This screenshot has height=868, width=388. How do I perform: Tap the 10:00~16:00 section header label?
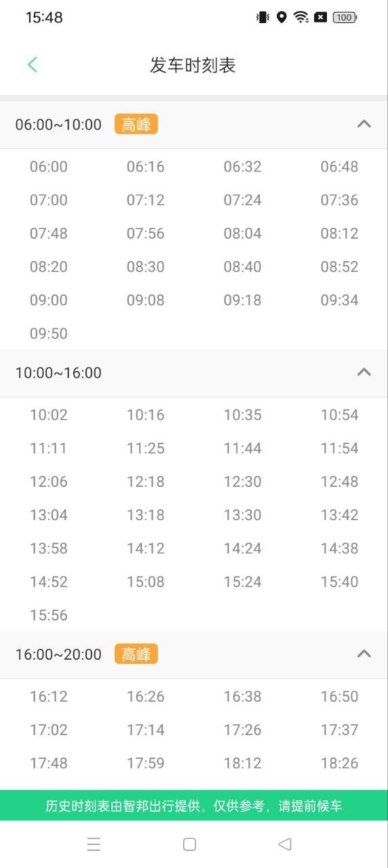pyautogui.click(x=58, y=372)
